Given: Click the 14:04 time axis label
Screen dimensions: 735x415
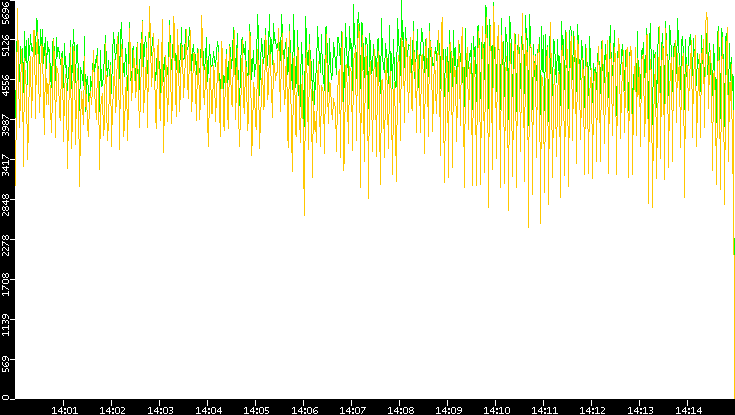Looking at the screenshot, I should (208, 410).
